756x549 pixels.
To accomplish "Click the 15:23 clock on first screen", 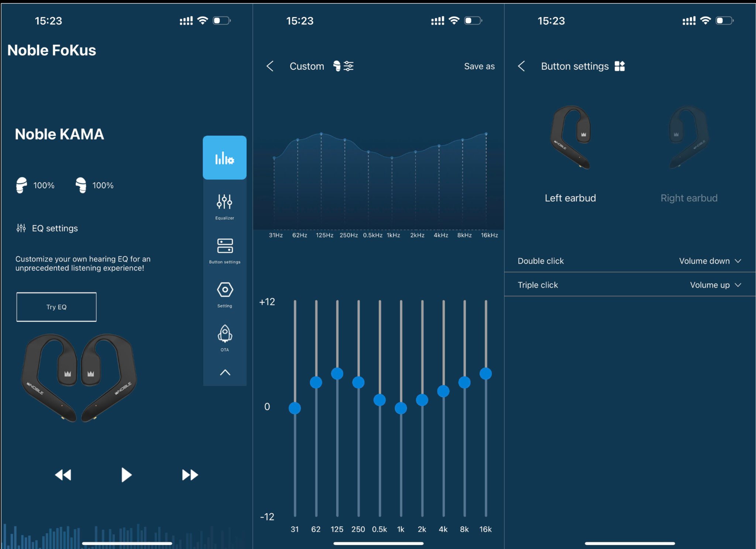I will pos(48,21).
